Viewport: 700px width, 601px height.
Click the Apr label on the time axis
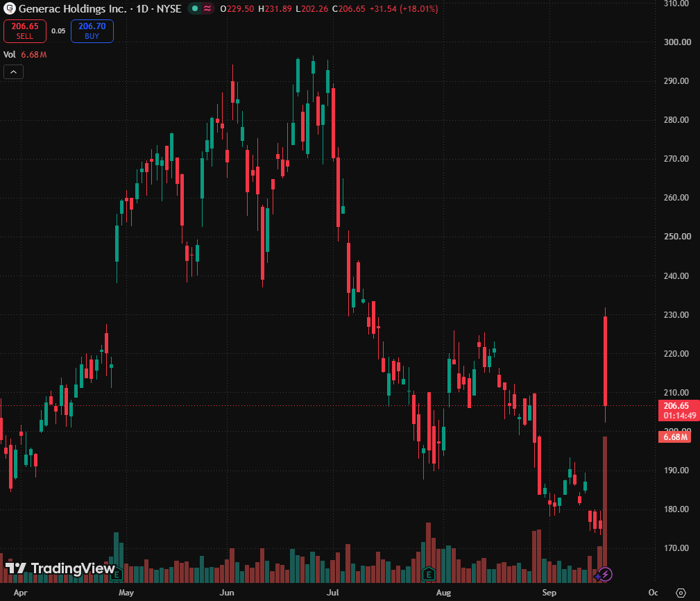pos(21,593)
